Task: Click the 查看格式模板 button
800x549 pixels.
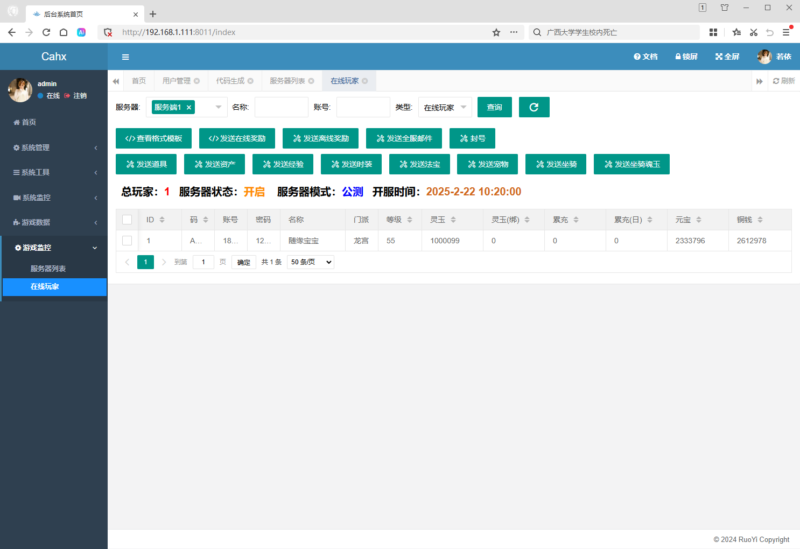Action: [154, 138]
